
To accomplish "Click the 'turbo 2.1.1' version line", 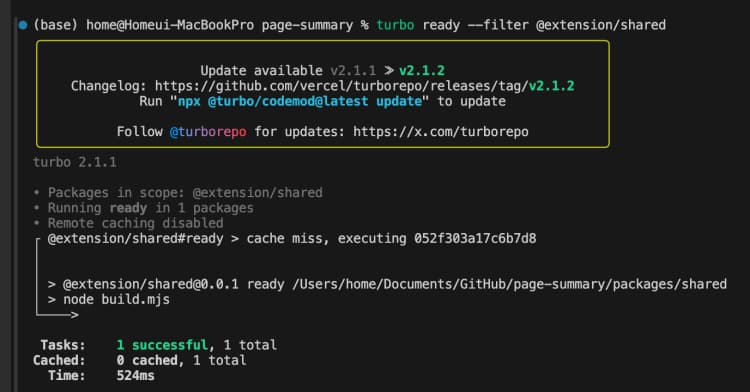I will 75,162.
